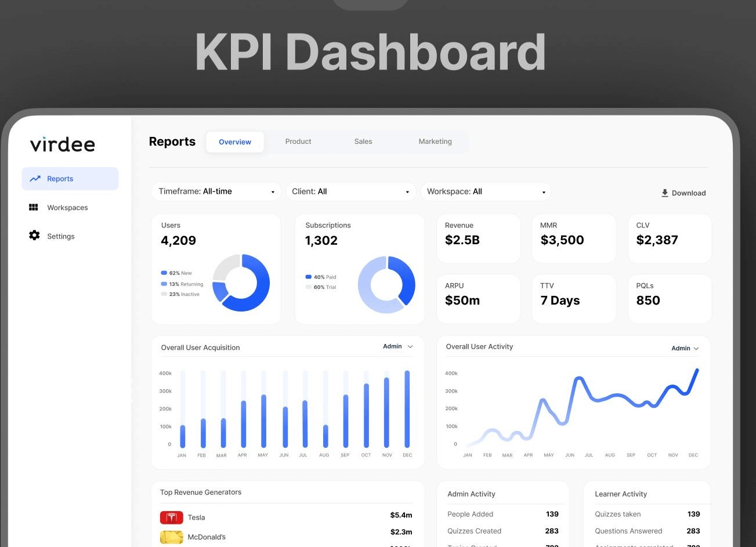Open the Client filter dropdown
Screen dimensions: 756x547
point(351,191)
